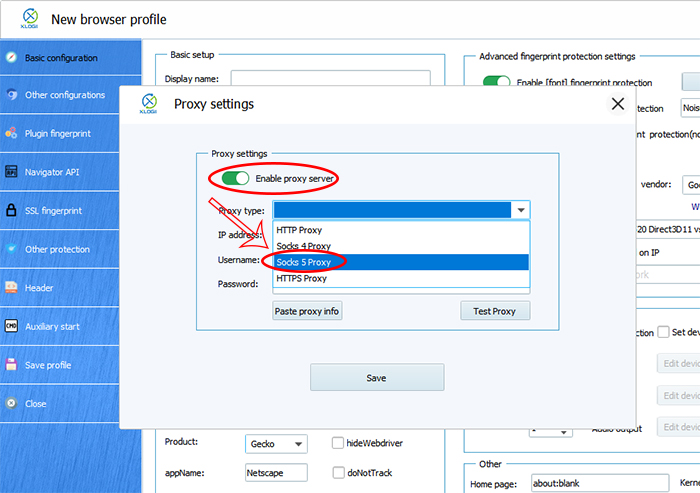The height and width of the screenshot is (493, 700).
Task: Open SSL fingerprint section
Action: [60, 210]
